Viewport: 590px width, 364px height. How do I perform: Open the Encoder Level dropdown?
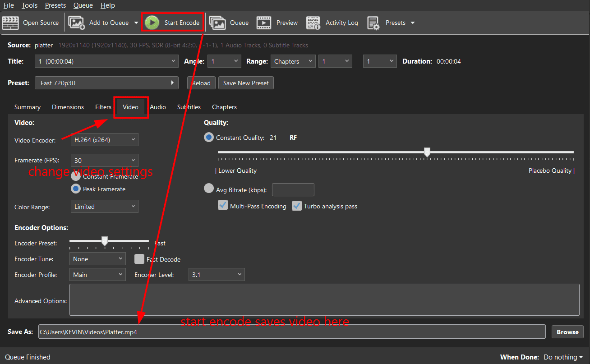click(217, 275)
